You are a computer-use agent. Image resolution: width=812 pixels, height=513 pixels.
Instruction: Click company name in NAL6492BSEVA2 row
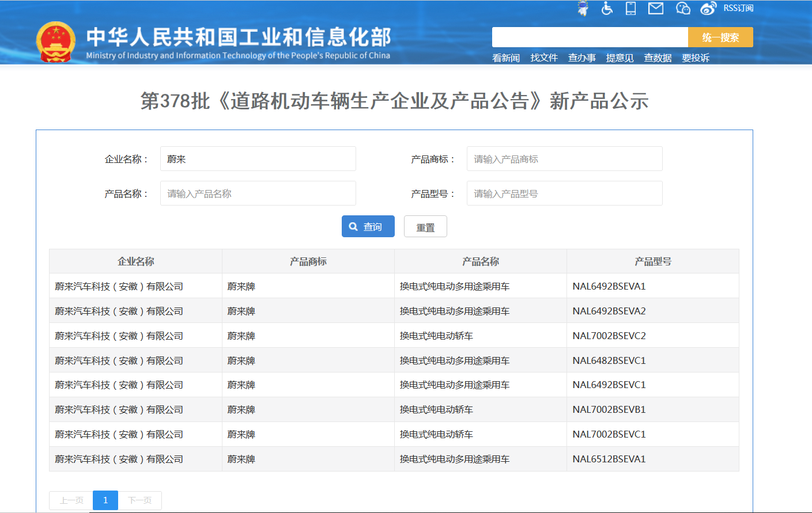point(119,311)
